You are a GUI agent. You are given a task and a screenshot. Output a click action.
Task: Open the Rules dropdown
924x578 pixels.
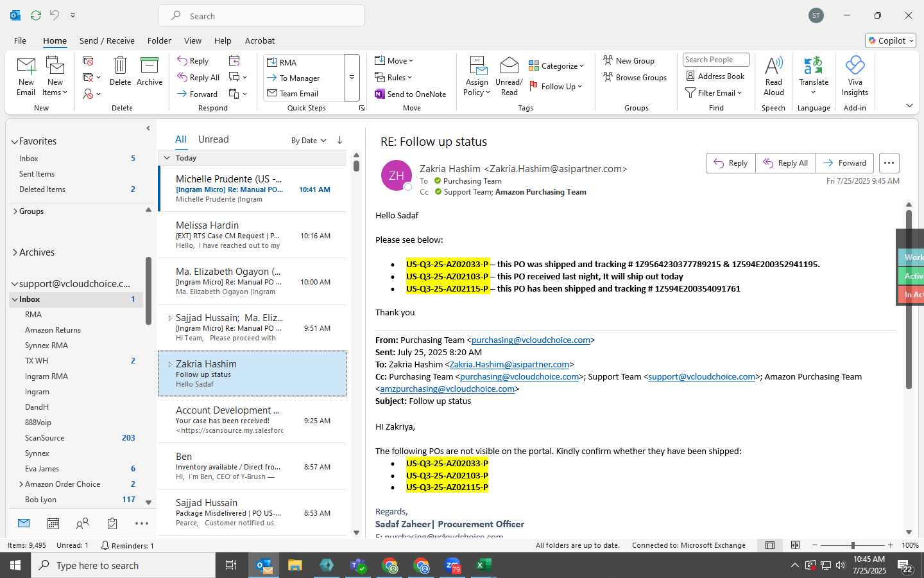coord(393,78)
